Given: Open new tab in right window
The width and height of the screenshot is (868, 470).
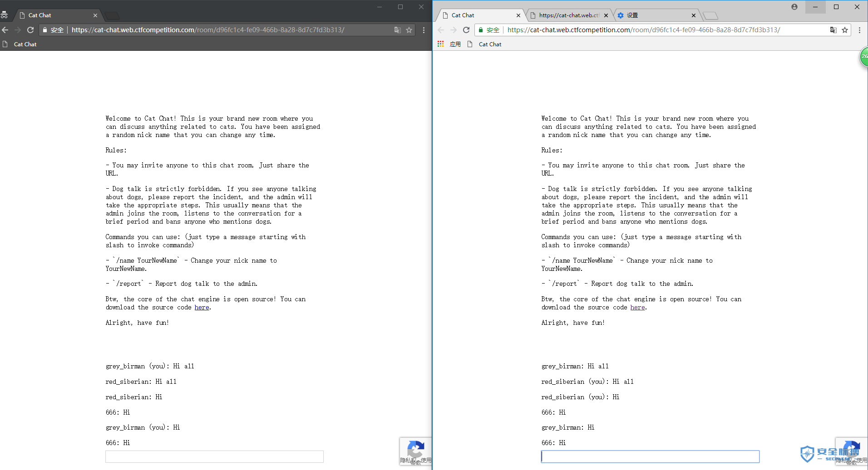Looking at the screenshot, I should [710, 16].
